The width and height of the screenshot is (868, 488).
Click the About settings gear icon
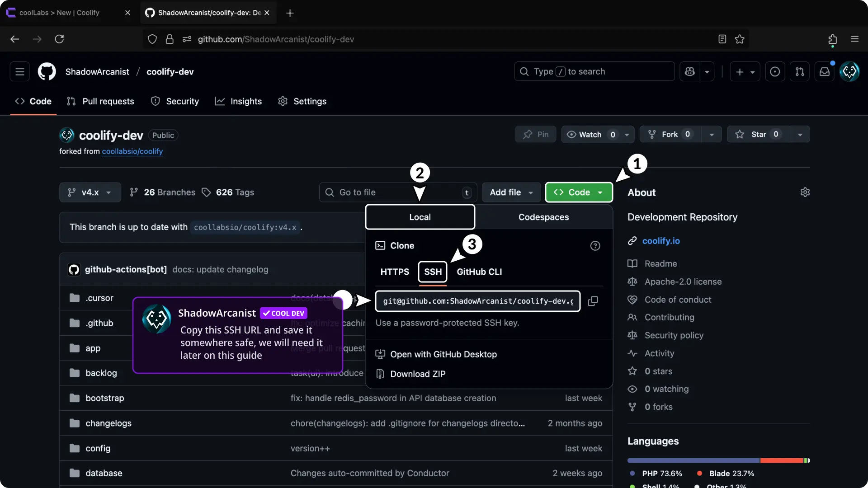[805, 192]
